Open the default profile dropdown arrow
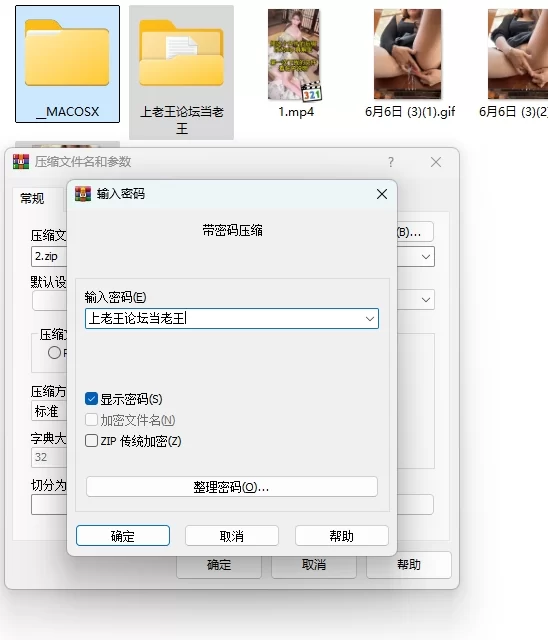The height and width of the screenshot is (640, 548). point(426,300)
